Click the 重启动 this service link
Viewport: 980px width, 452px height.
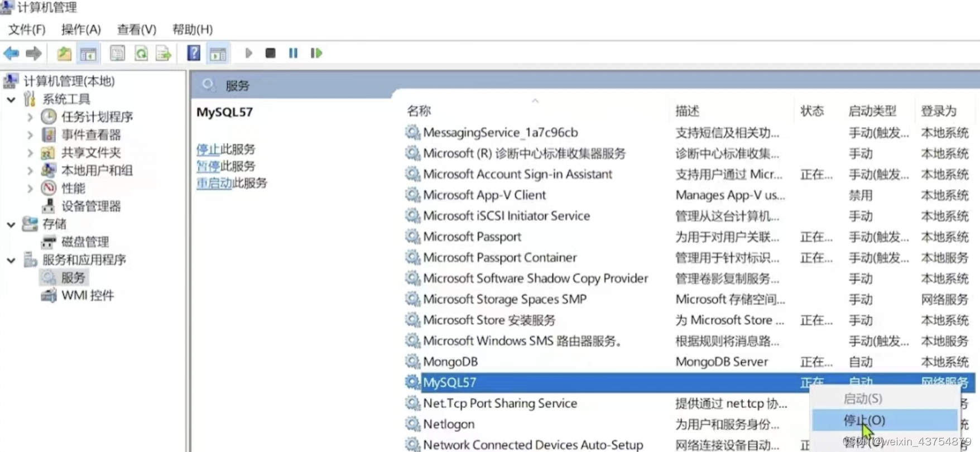coord(214,183)
